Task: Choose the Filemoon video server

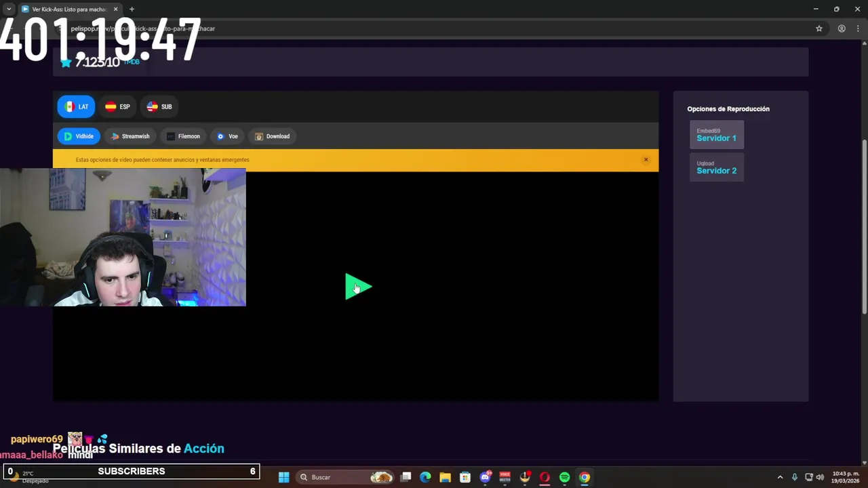Action: (183, 136)
